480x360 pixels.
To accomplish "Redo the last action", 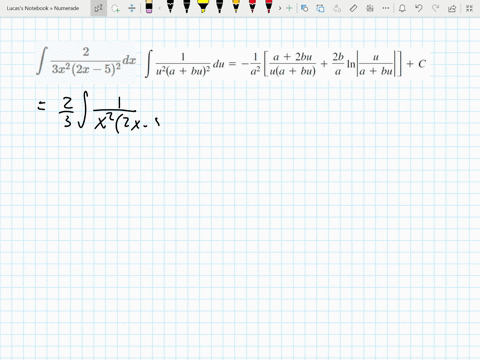I will coord(435,8).
